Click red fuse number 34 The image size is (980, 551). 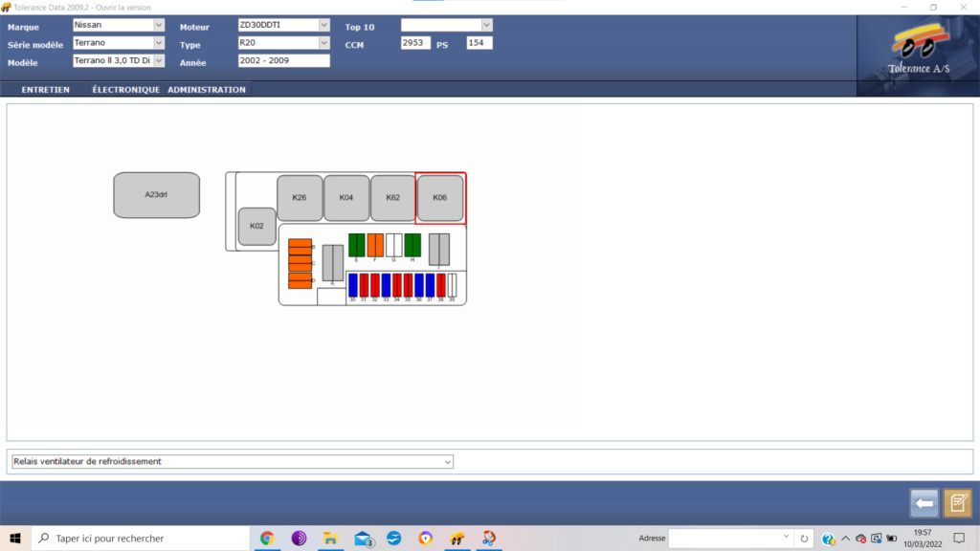coord(397,285)
